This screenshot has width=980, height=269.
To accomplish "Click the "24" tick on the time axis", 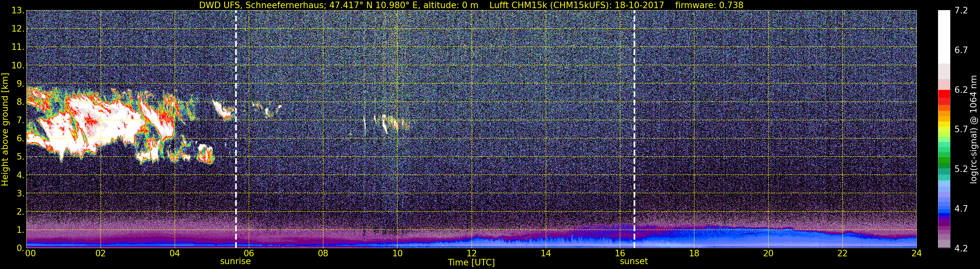I will [917, 253].
